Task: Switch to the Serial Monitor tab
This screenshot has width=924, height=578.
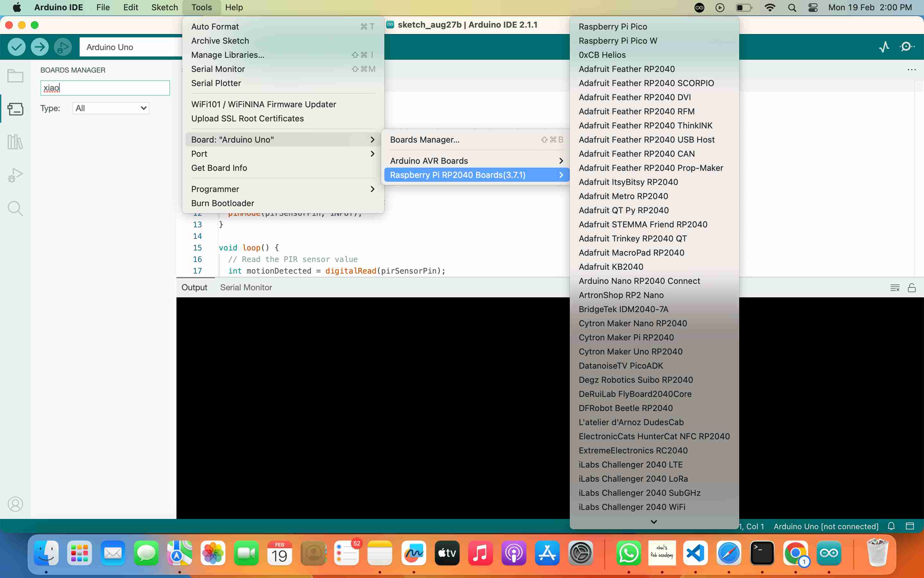Action: pos(246,287)
